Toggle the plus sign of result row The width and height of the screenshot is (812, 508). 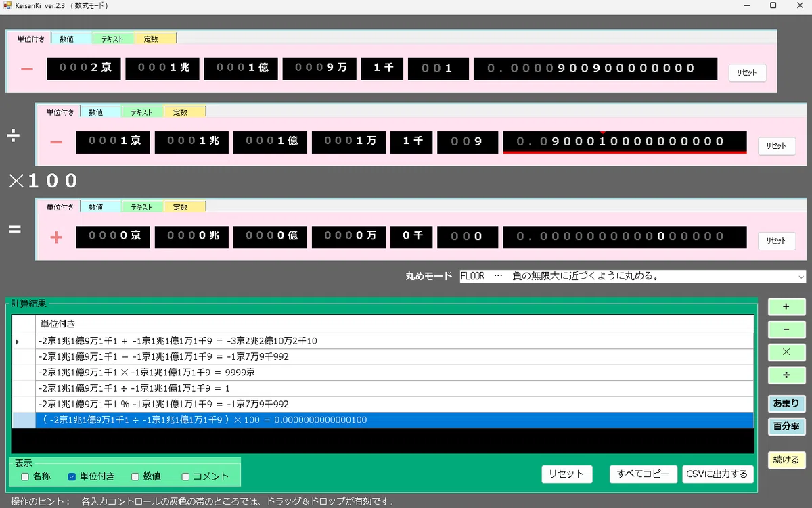[x=56, y=237]
